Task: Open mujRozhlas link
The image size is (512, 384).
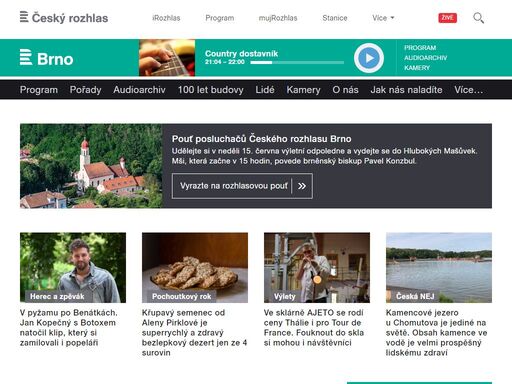Action: (278, 18)
